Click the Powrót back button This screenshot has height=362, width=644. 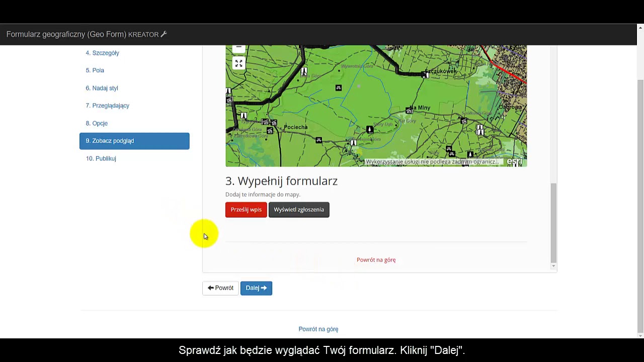click(x=220, y=288)
